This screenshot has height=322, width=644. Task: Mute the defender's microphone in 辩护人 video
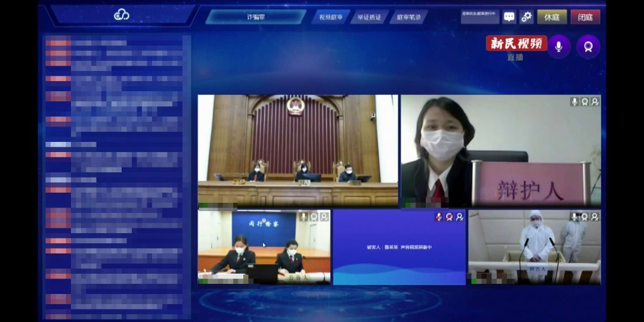[575, 102]
